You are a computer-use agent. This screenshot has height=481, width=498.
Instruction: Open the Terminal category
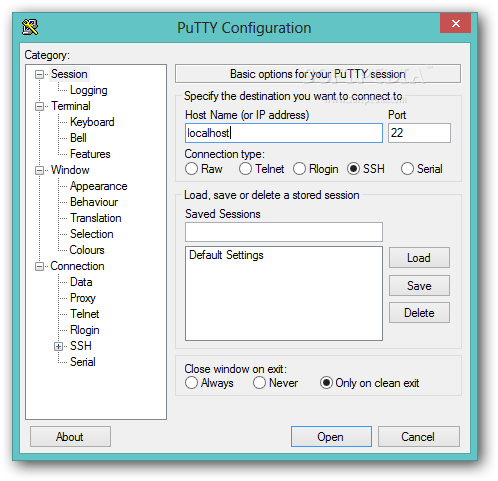pyautogui.click(x=71, y=106)
